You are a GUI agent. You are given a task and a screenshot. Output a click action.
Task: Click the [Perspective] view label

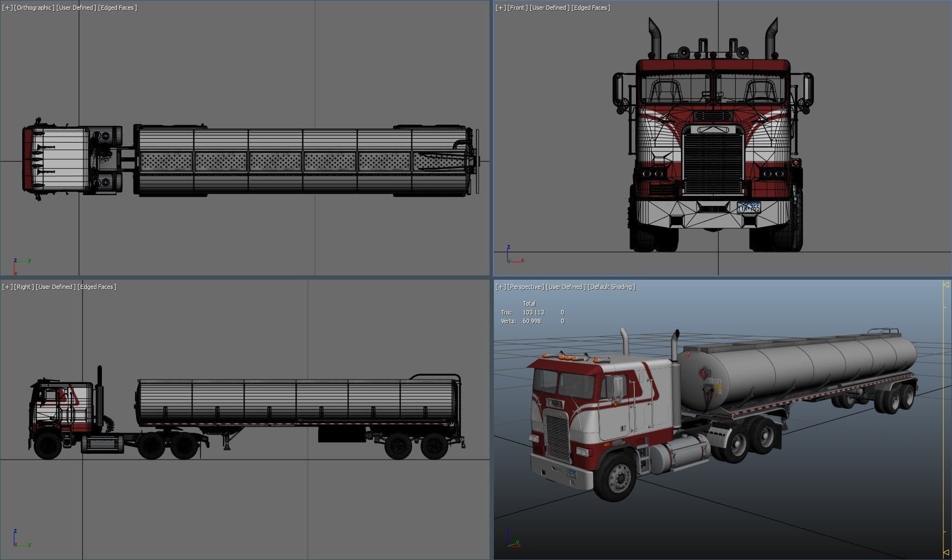[526, 287]
